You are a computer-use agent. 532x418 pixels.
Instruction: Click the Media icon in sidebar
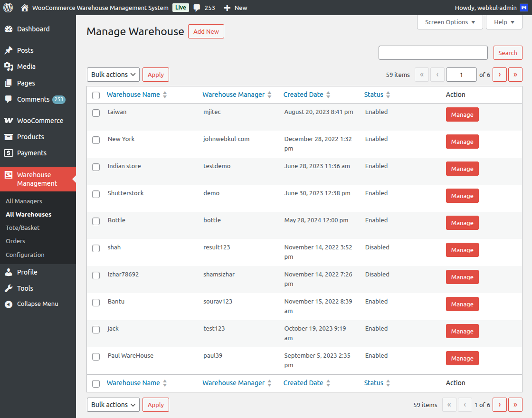pos(9,66)
